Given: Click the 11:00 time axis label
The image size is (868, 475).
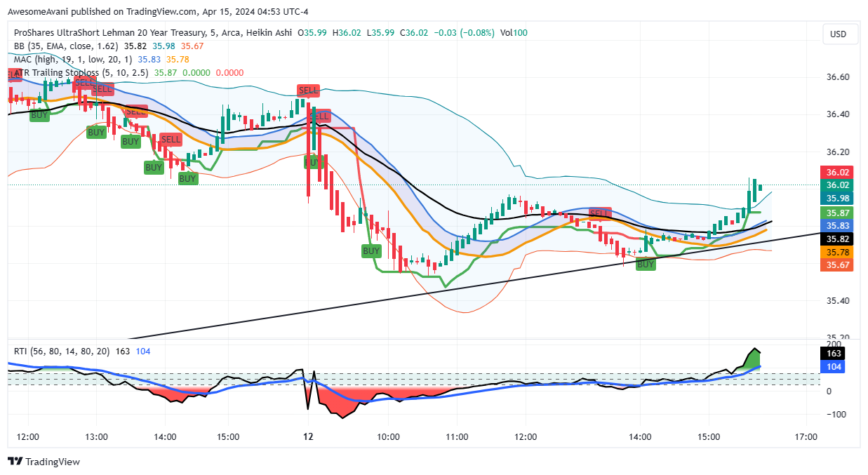Looking at the screenshot, I should point(457,436).
